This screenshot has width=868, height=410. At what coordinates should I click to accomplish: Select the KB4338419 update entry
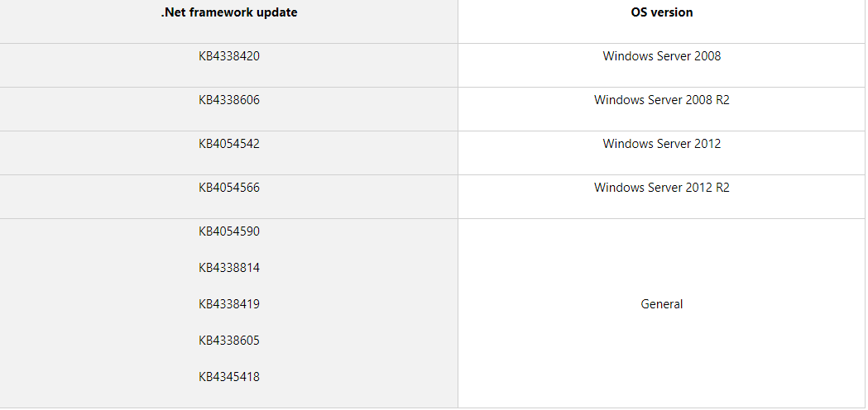[x=229, y=304]
